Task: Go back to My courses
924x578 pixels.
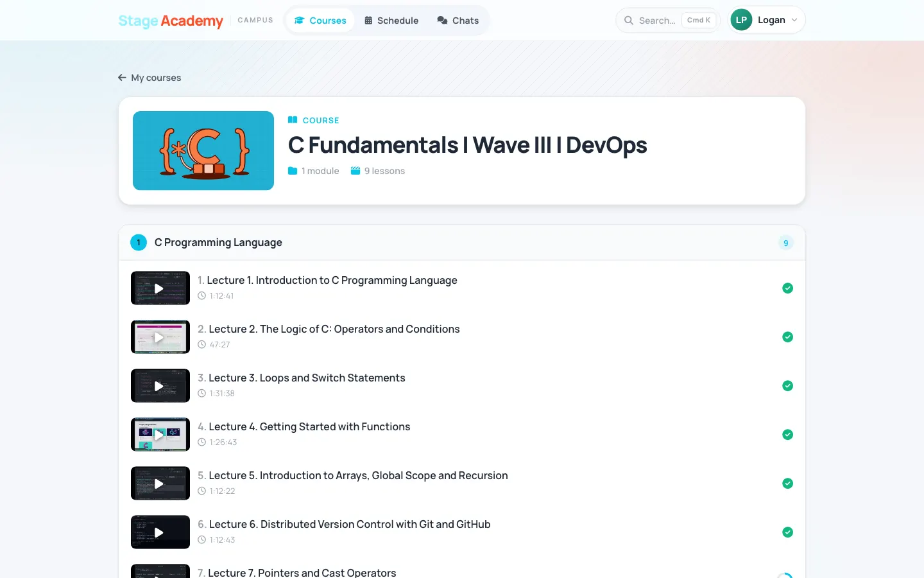Action: coord(150,78)
